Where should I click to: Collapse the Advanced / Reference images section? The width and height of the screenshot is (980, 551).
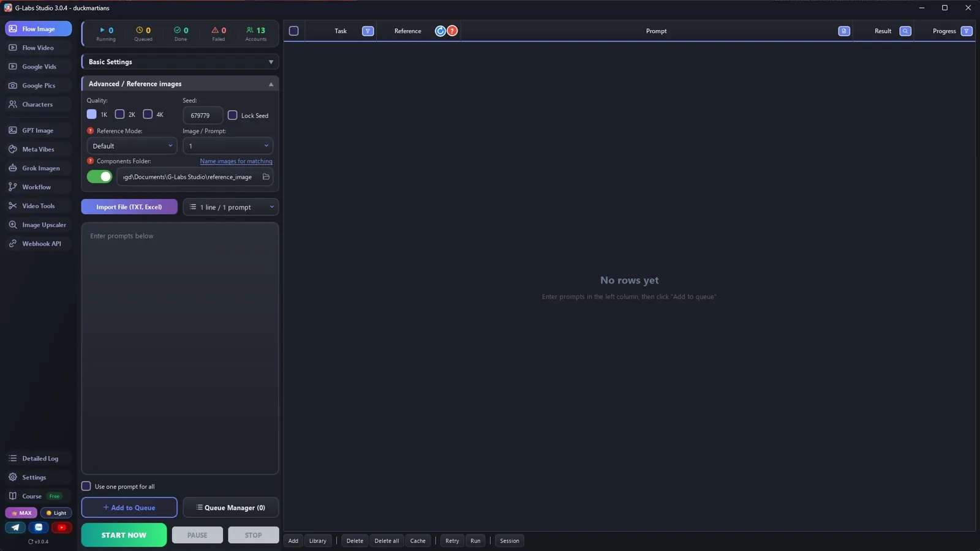pos(180,84)
